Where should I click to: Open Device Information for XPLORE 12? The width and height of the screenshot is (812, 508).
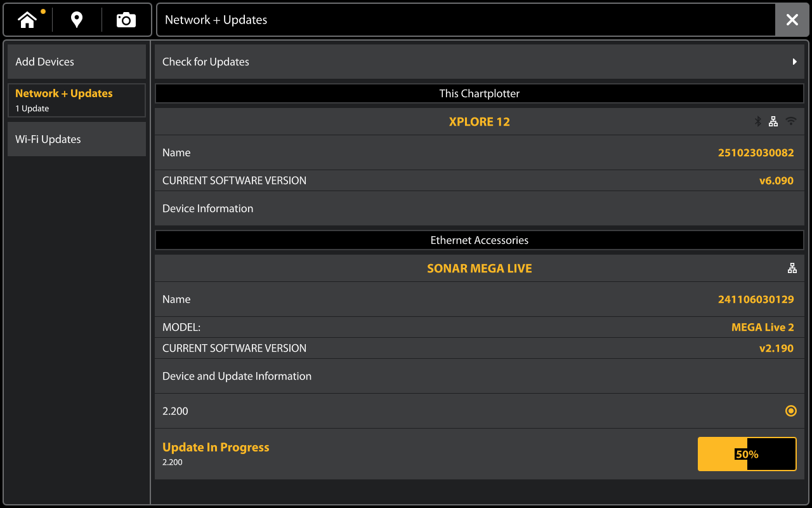click(479, 208)
